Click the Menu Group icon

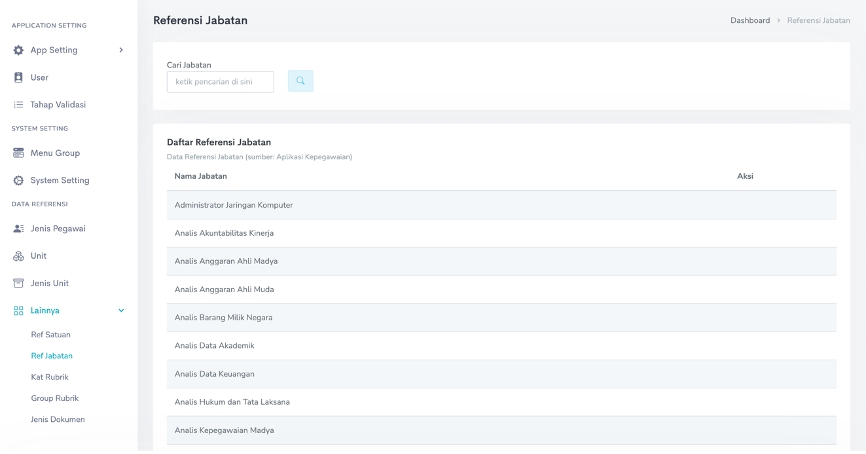[x=17, y=153]
